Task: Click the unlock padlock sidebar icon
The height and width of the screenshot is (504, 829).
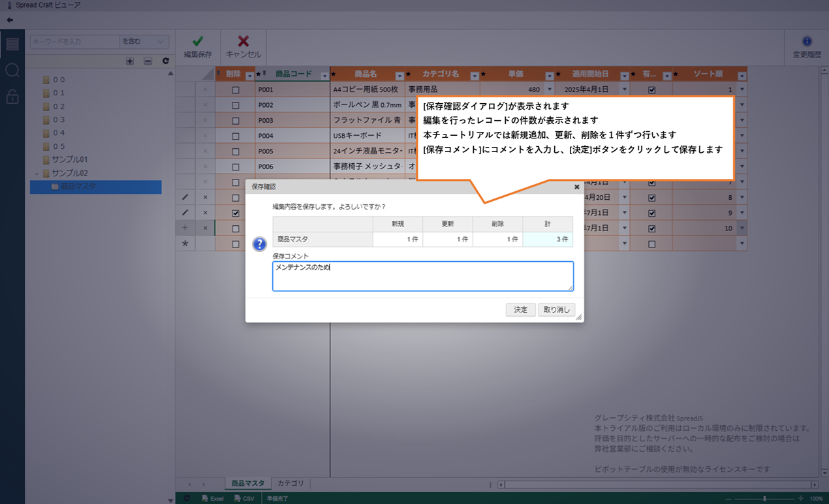Action: pyautogui.click(x=12, y=97)
